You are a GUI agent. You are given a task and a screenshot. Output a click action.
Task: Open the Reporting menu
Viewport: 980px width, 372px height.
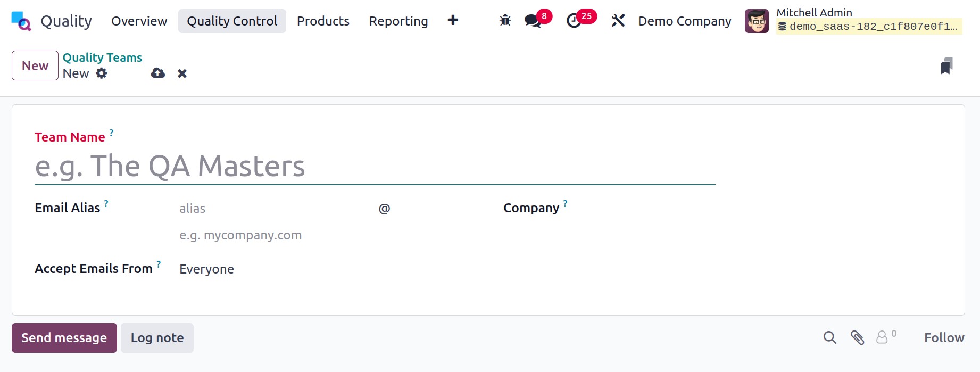(398, 21)
